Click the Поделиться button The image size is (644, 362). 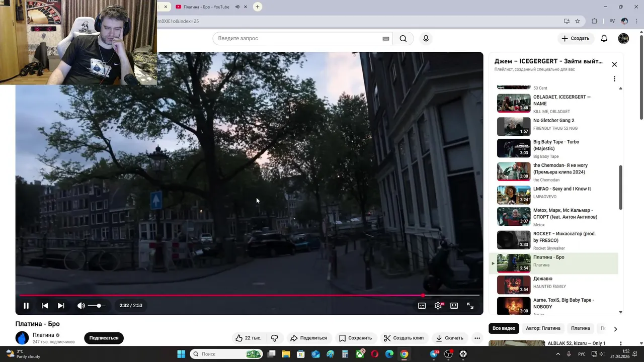308,338
